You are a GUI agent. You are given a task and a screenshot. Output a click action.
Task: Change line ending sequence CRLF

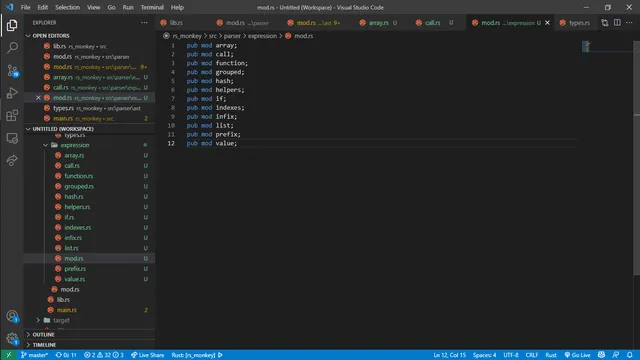click(x=531, y=355)
